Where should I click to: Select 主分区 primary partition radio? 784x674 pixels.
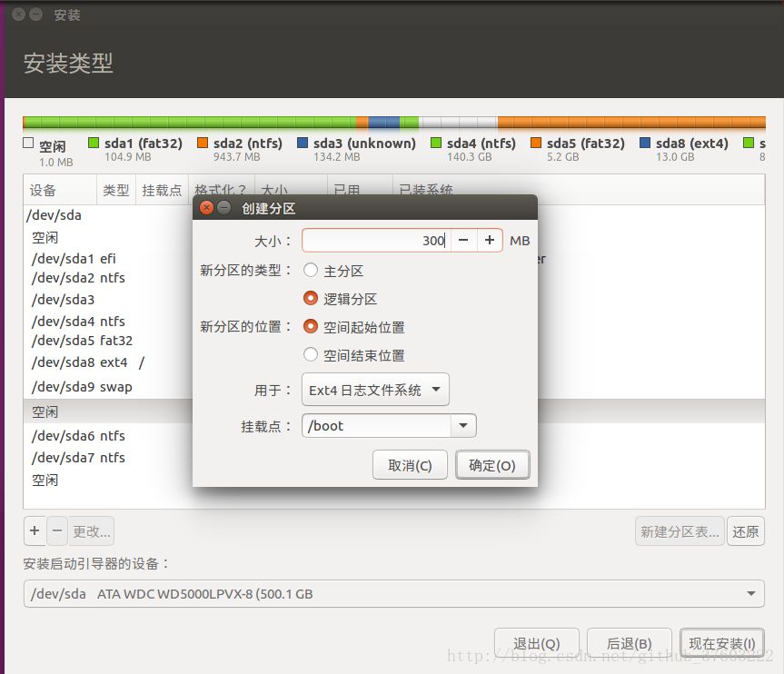311,271
